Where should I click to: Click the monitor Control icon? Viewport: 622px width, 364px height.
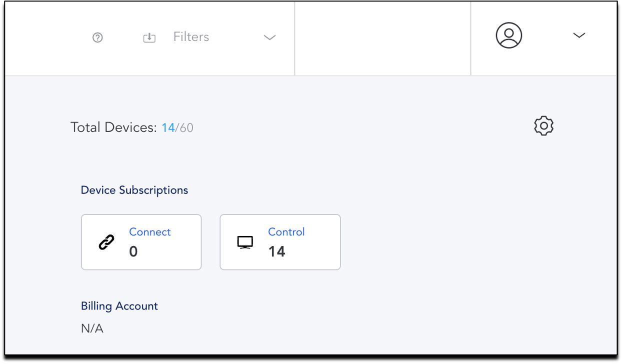(x=245, y=242)
